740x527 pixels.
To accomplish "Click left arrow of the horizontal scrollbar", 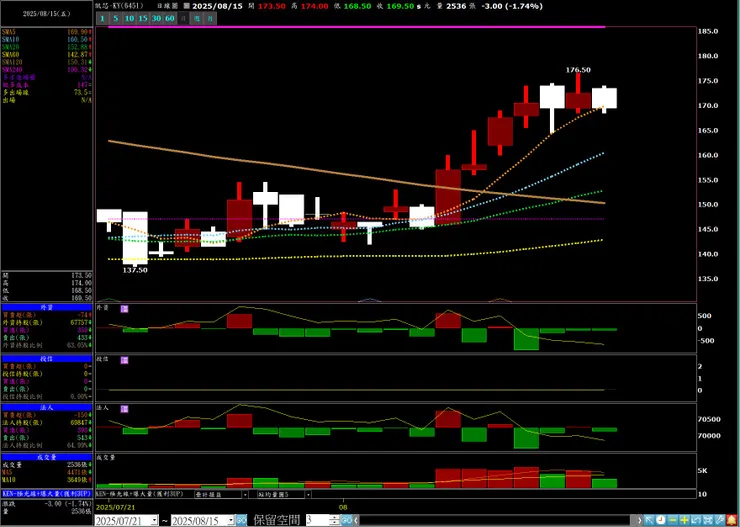I will pos(356,520).
